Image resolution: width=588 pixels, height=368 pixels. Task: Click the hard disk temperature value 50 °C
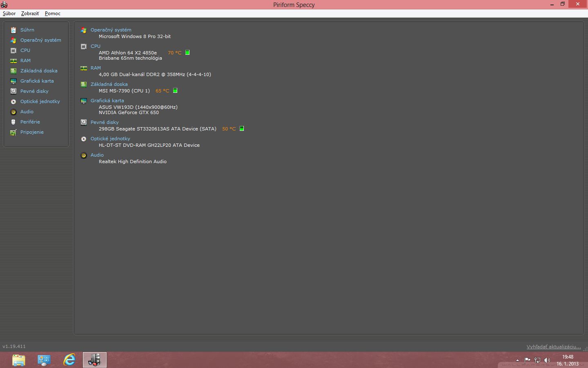coord(229,129)
